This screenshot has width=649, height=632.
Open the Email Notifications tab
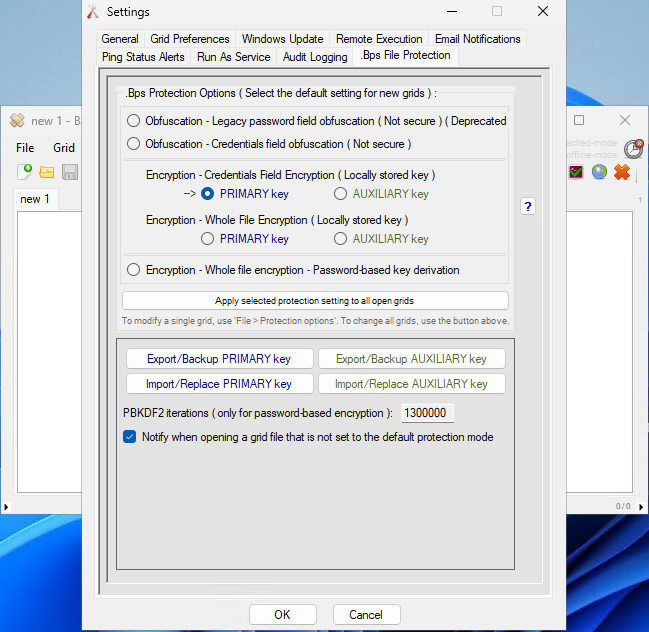[x=478, y=39]
